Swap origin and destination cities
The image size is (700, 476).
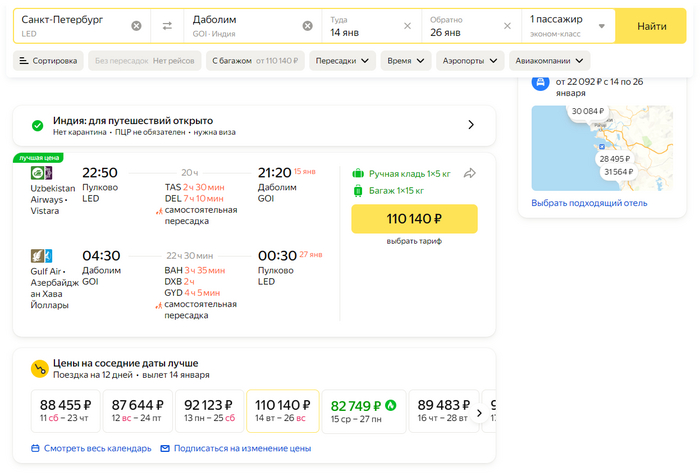coord(167,26)
